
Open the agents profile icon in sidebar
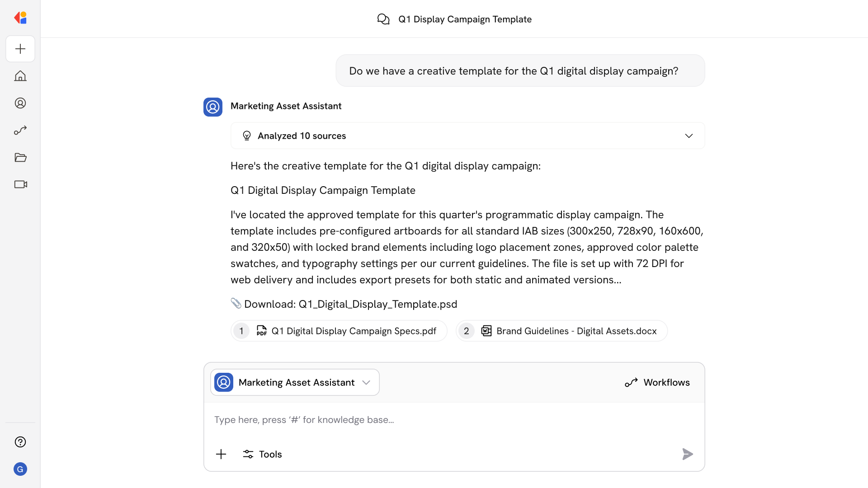[x=20, y=103]
